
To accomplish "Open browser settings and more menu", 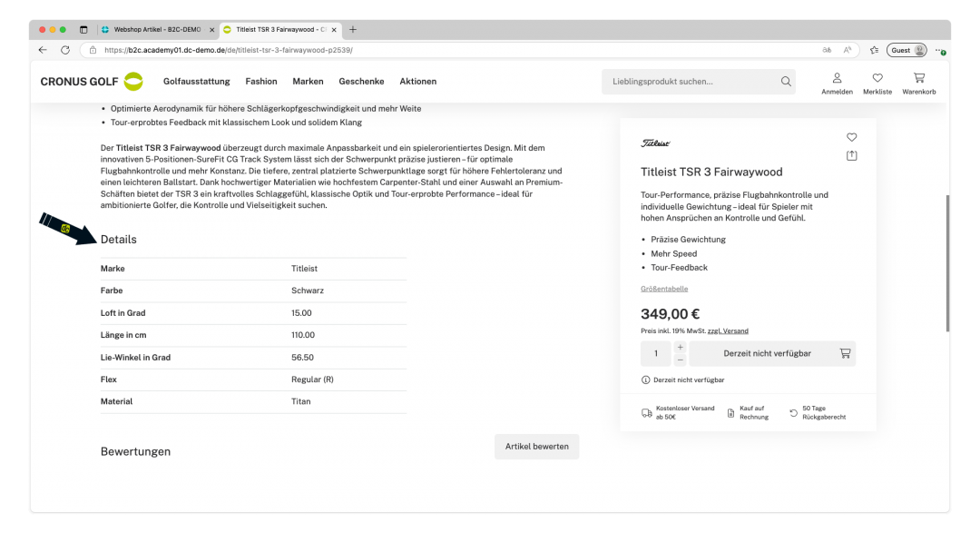I will [940, 50].
